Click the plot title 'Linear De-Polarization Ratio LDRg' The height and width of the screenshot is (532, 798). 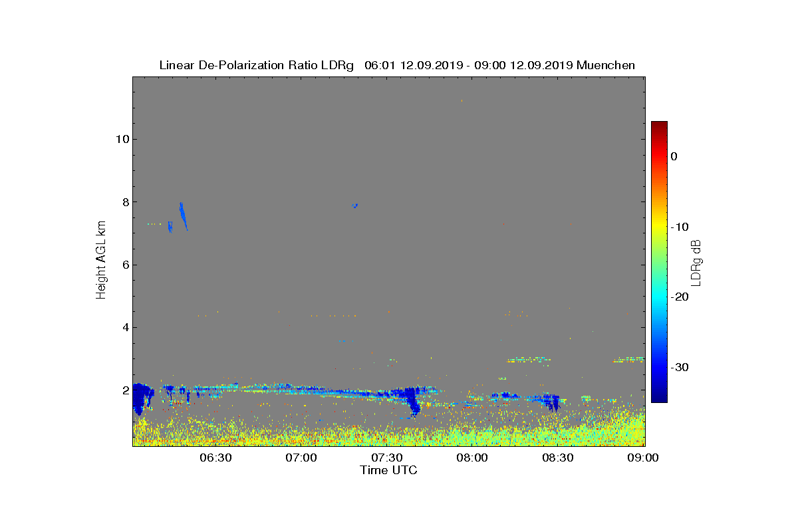(x=257, y=65)
